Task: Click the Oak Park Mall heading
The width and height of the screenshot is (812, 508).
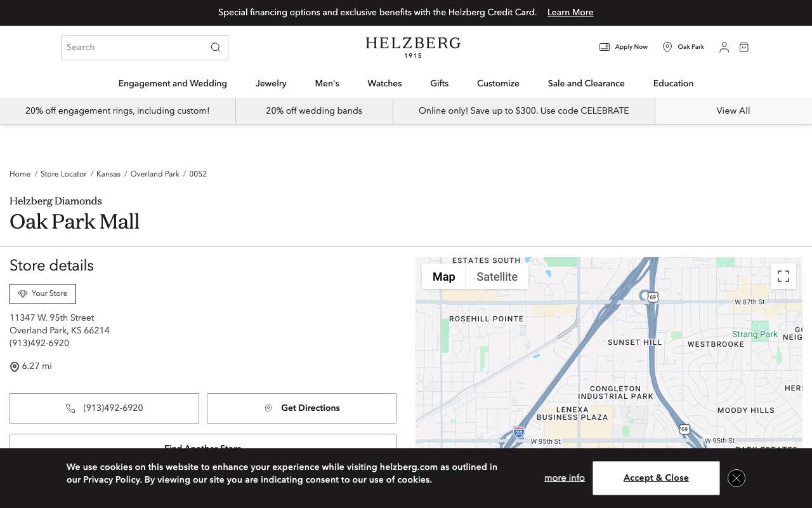Action: pyautogui.click(x=74, y=222)
